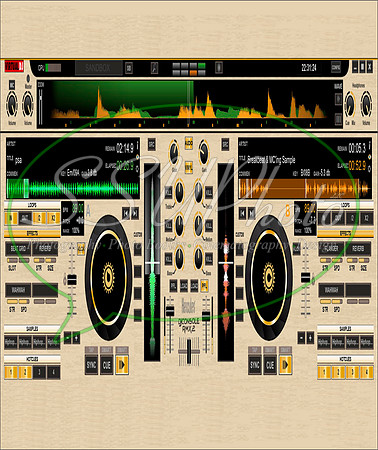The height and width of the screenshot is (450, 378).
Task: Click the headphones Cue Mix knob
Action: pyautogui.click(x=350, y=104)
